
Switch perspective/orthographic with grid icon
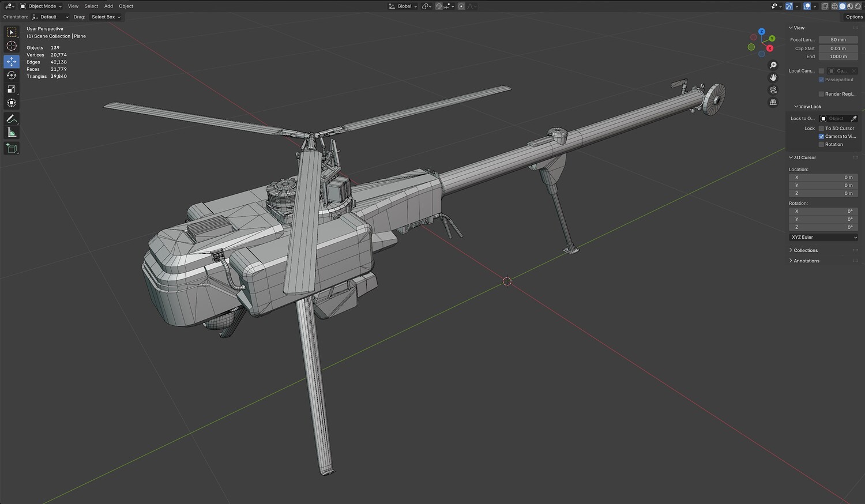pyautogui.click(x=773, y=102)
